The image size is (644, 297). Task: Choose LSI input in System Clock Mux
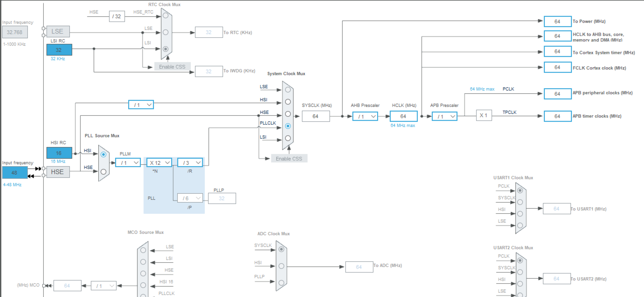coord(288,138)
